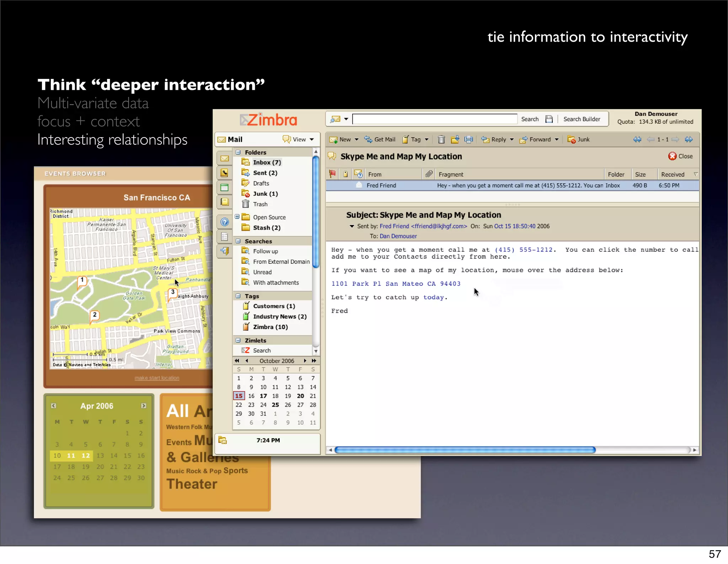
Task: Click the Help question-mark sidebar icon
Action: coord(224,222)
